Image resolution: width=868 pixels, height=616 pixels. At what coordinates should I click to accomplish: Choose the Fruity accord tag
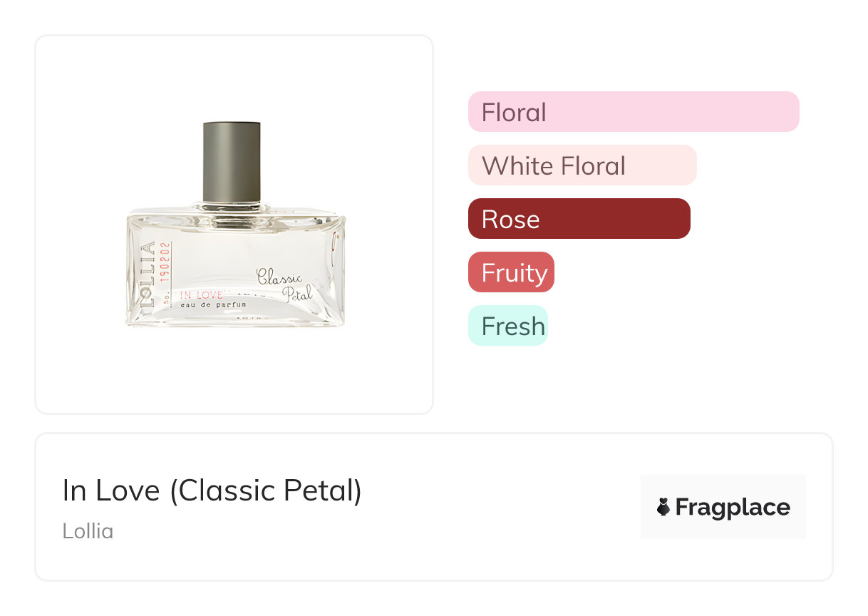(x=511, y=272)
